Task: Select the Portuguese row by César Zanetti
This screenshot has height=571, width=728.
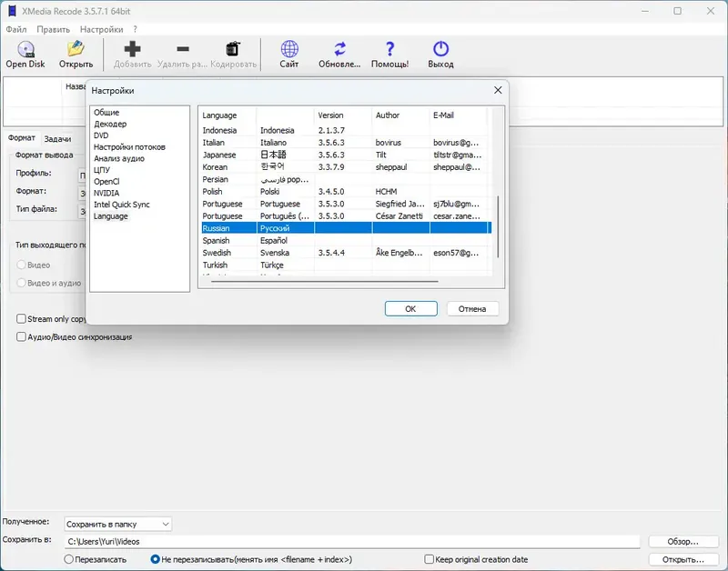Action: pos(346,216)
